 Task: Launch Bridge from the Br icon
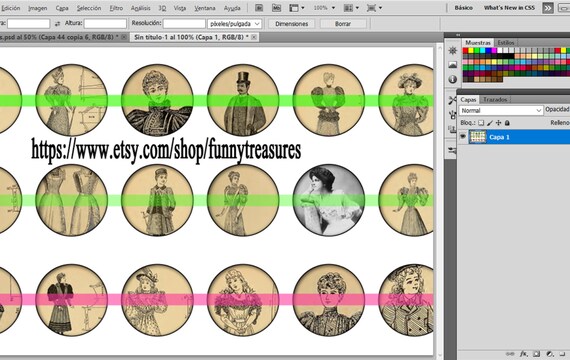259,8
